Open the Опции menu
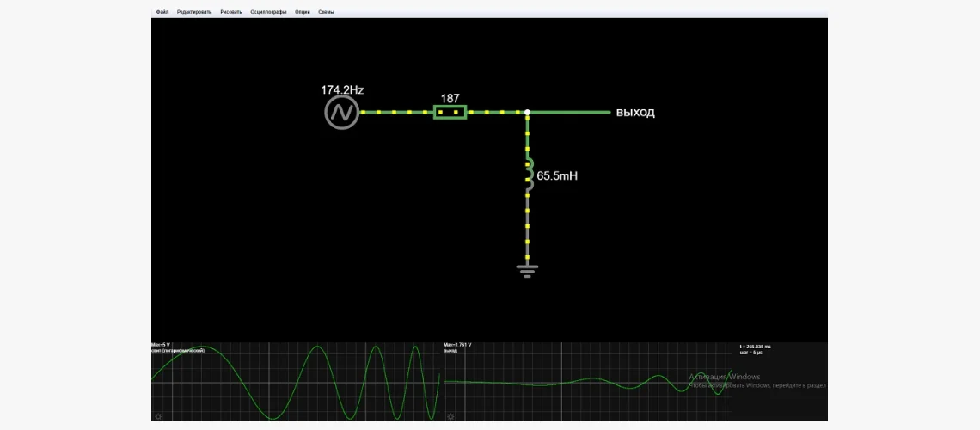 pos(303,12)
